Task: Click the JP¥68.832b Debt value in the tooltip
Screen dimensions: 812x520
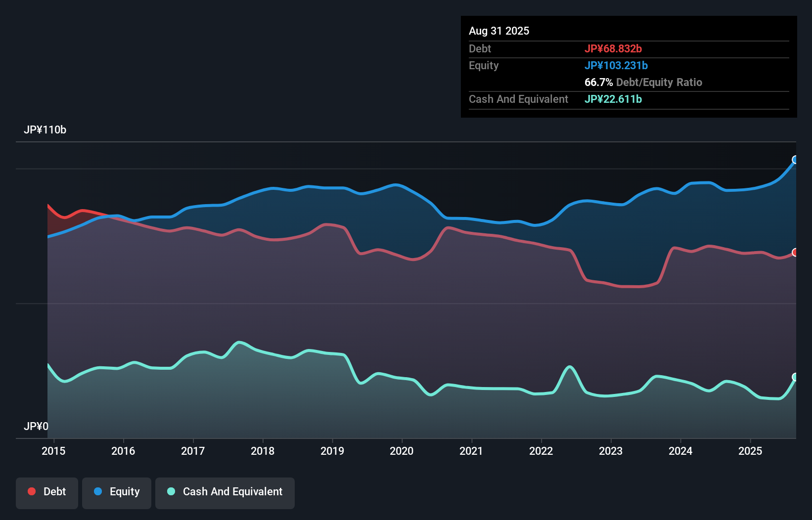Action: pos(613,48)
